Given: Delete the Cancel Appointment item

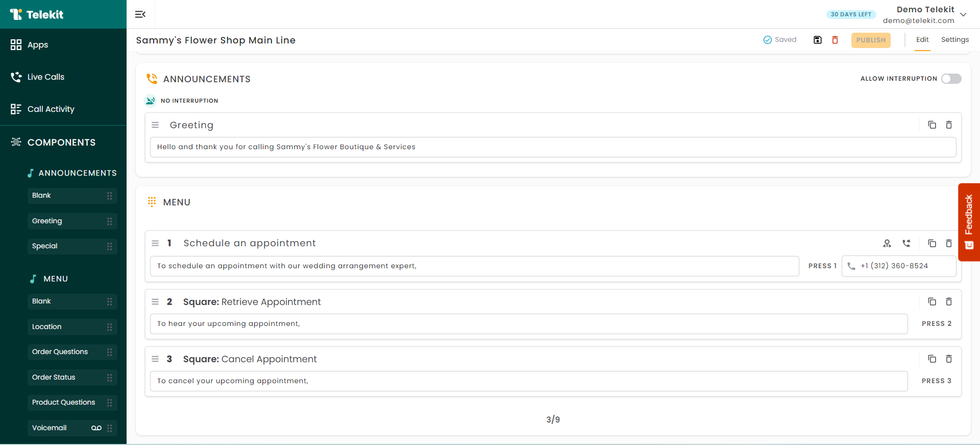Looking at the screenshot, I should coord(949,359).
